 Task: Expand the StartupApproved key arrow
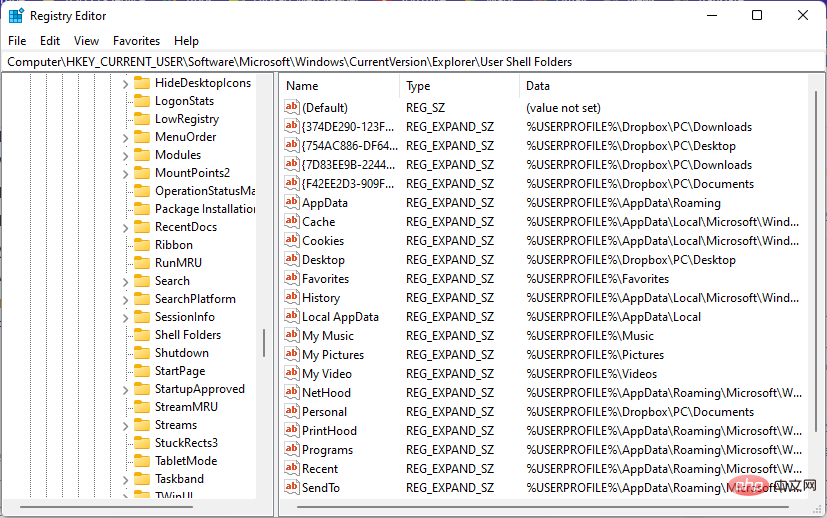(x=126, y=389)
